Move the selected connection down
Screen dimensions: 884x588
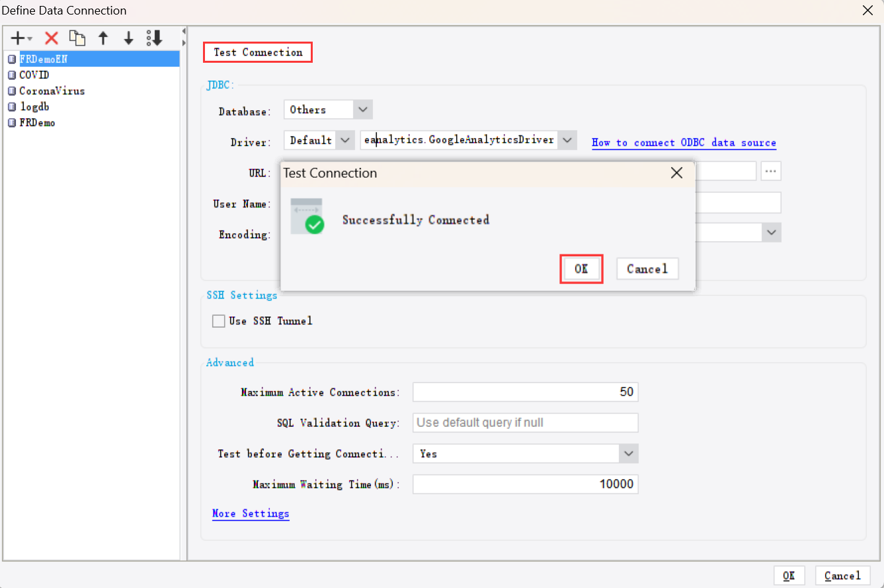click(x=128, y=38)
